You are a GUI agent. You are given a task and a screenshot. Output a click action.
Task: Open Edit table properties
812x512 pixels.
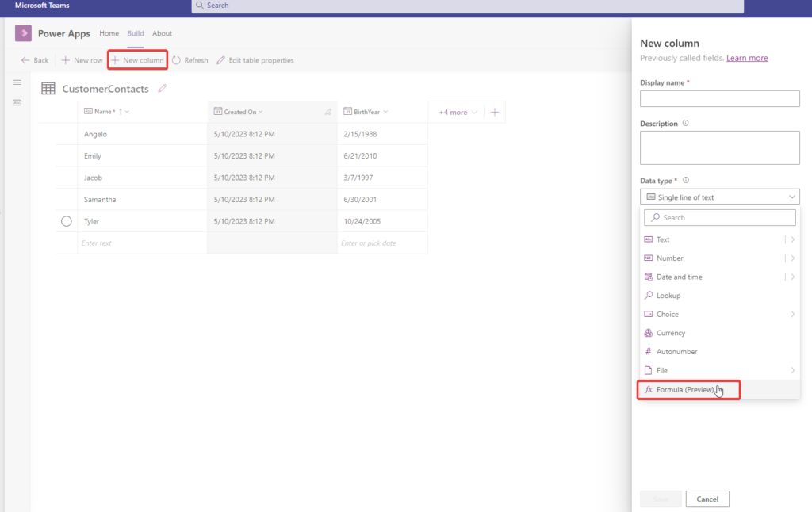[x=255, y=60]
